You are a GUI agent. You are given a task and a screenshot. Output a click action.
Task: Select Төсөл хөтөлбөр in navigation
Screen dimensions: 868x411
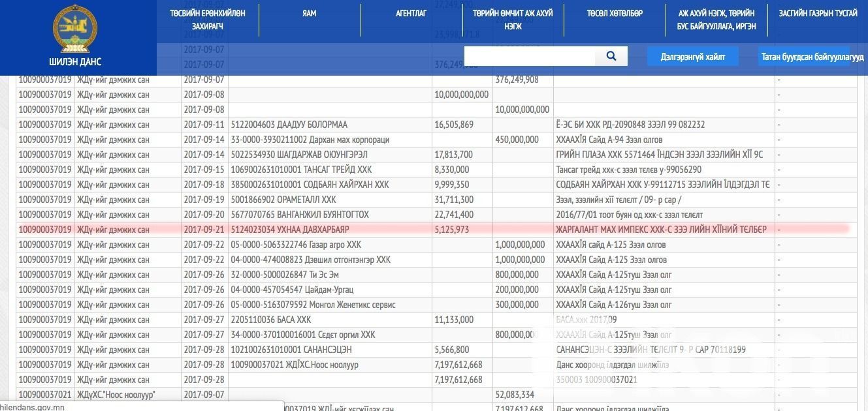pos(615,14)
